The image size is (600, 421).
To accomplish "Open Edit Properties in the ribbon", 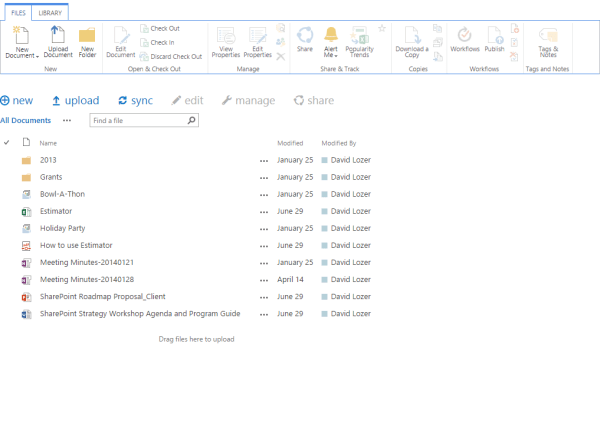I will 258,42.
